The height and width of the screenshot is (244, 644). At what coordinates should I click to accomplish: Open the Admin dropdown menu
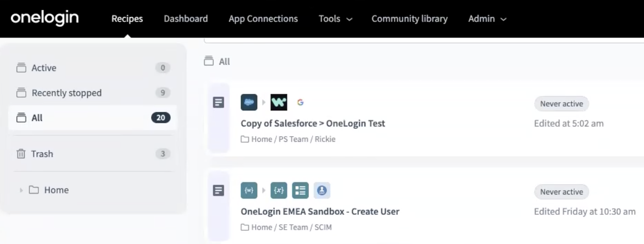pyautogui.click(x=487, y=19)
